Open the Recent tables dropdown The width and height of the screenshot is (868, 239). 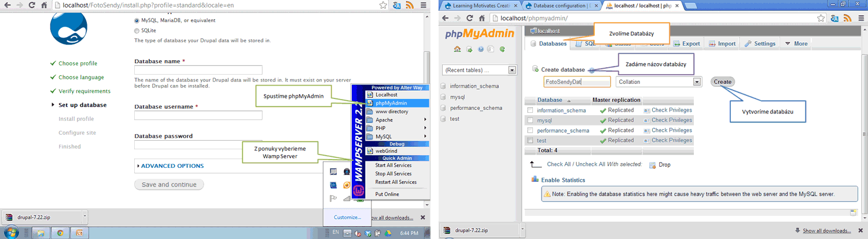[479, 70]
